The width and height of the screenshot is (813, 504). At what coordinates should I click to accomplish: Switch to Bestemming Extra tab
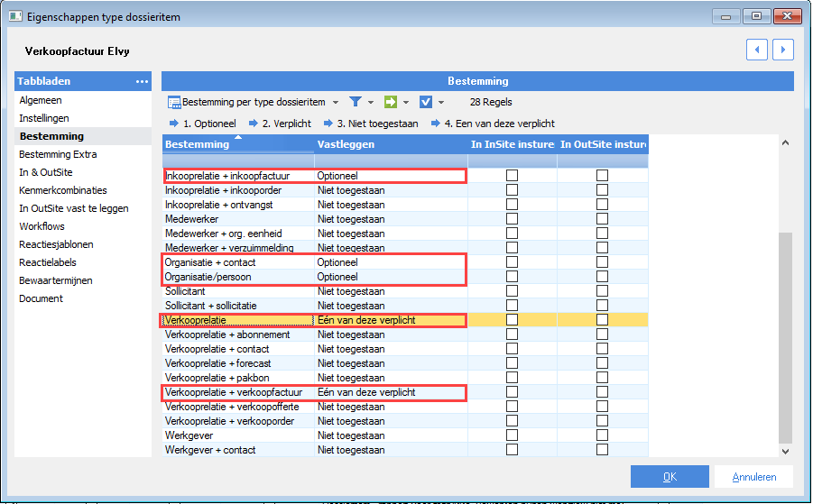[x=58, y=154]
